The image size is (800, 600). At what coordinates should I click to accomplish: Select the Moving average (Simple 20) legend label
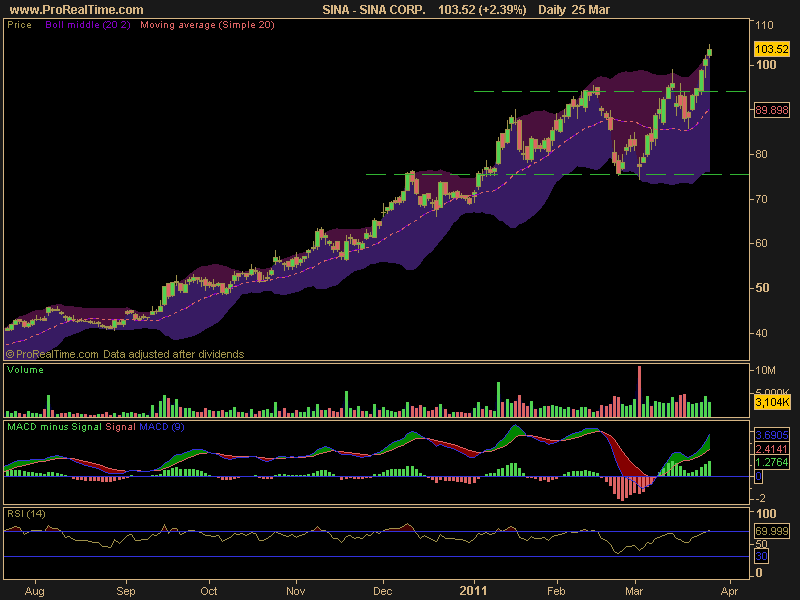pos(207,24)
